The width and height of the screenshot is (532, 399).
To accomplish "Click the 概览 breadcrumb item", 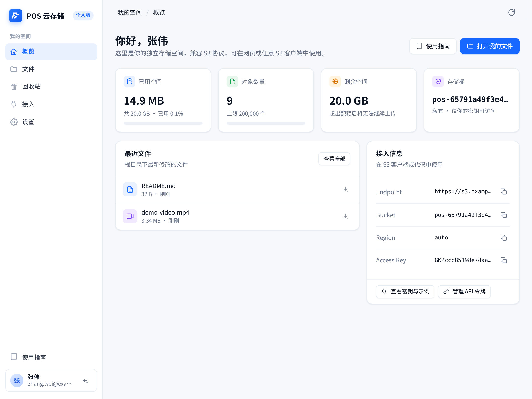I will (159, 12).
